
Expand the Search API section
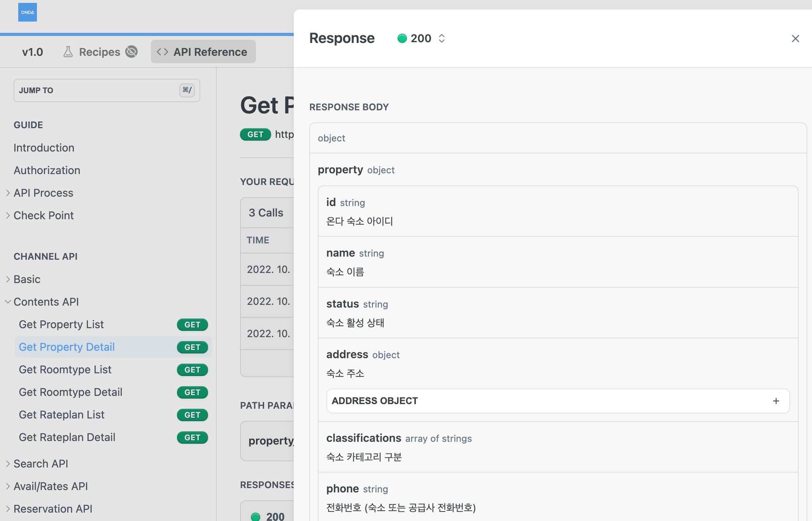pyautogui.click(x=41, y=464)
